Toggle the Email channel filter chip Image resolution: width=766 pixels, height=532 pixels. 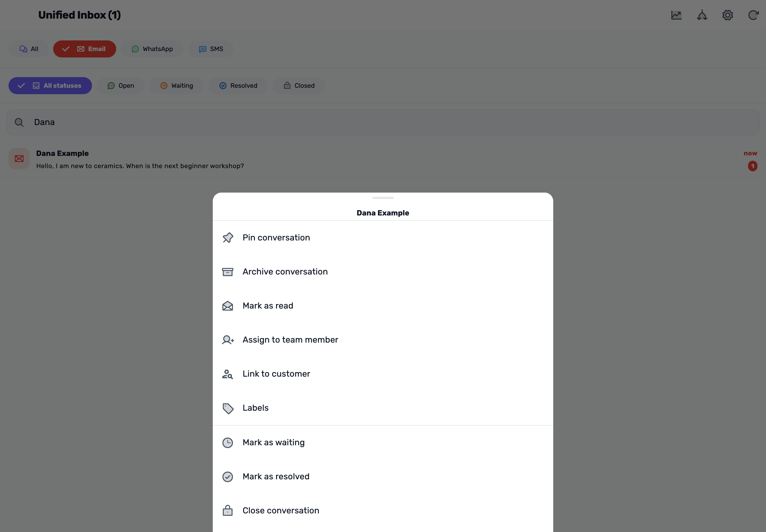[85, 49]
